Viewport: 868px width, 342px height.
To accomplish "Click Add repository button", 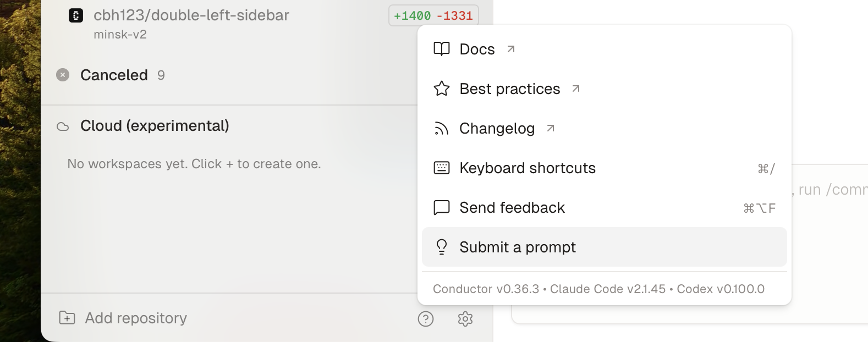I will pyautogui.click(x=136, y=318).
